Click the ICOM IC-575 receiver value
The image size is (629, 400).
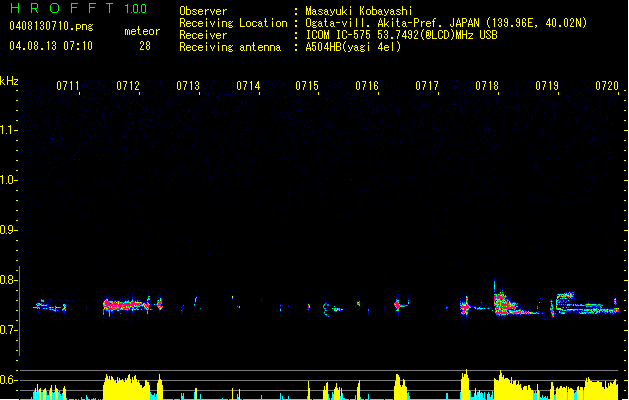pyautogui.click(x=401, y=35)
